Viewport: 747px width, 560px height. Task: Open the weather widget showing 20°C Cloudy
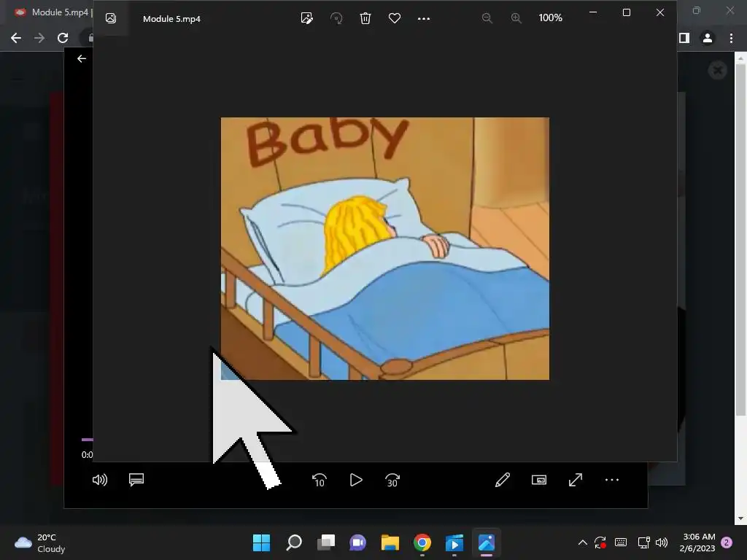[x=40, y=542]
